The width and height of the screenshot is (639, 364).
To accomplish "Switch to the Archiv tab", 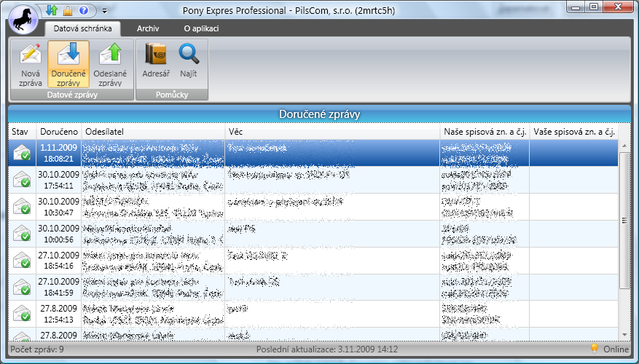I will 148,28.
